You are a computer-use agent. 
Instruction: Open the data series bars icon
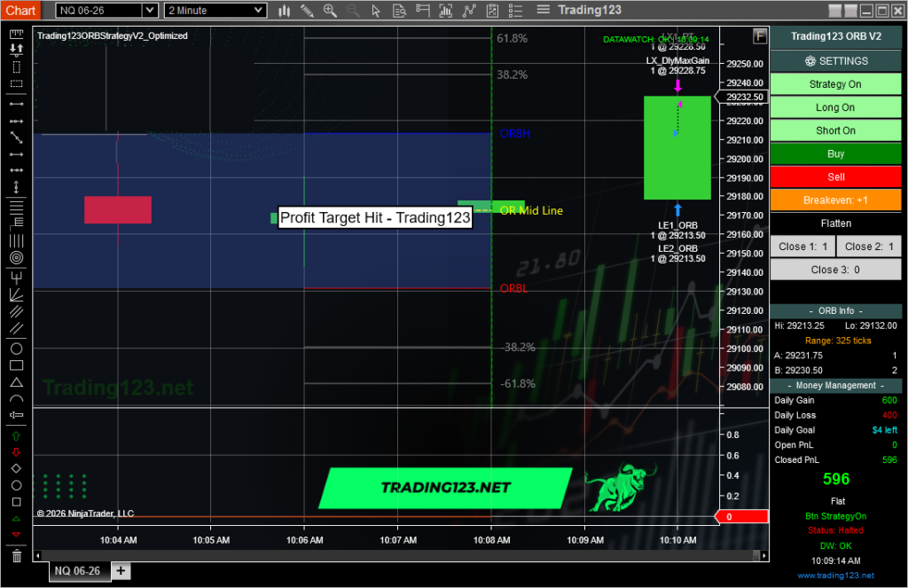[446, 11]
